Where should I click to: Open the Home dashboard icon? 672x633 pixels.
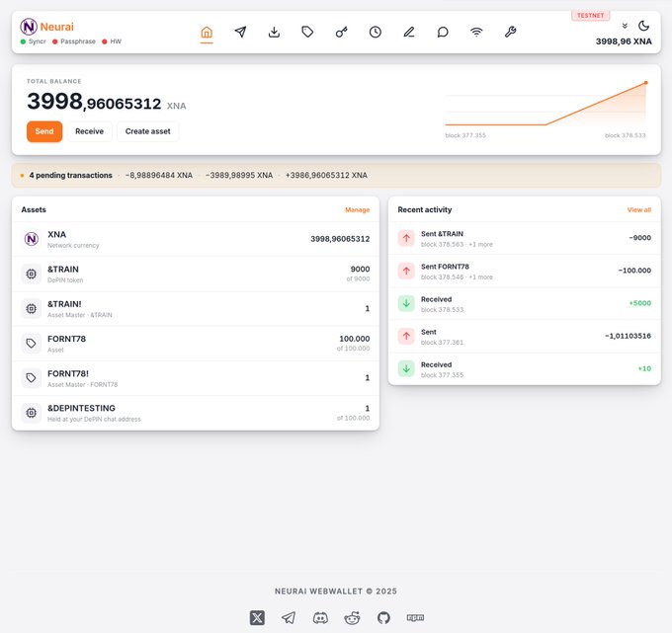tap(207, 33)
